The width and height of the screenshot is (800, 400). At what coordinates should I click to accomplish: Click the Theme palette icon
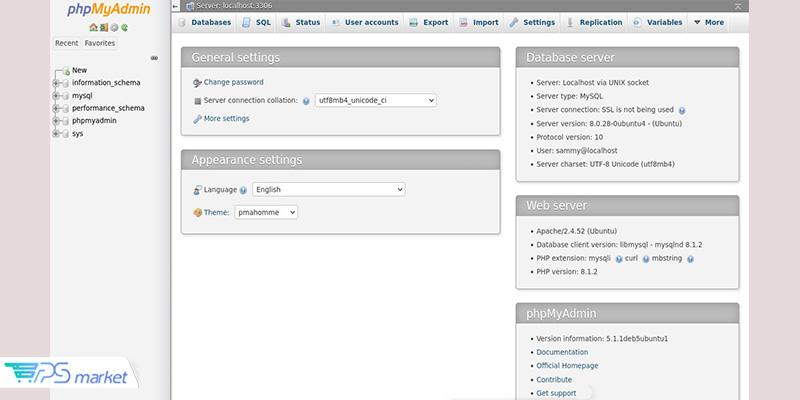198,213
